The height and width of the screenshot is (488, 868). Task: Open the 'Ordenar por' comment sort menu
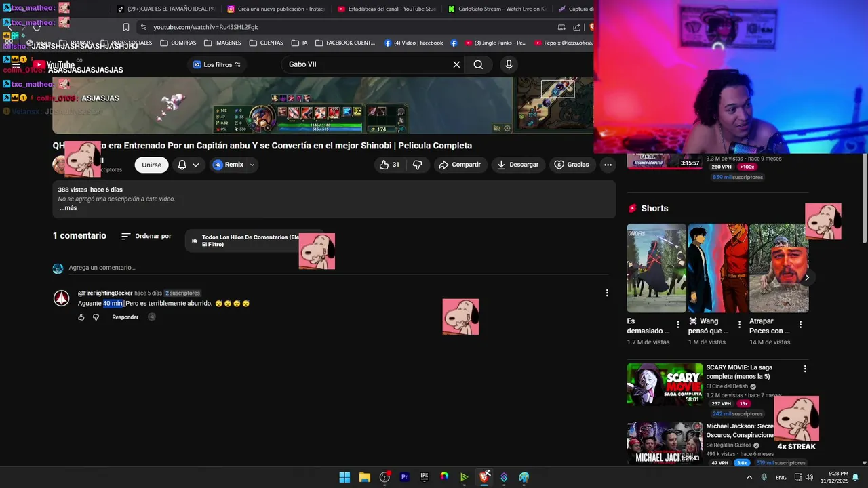coord(146,236)
